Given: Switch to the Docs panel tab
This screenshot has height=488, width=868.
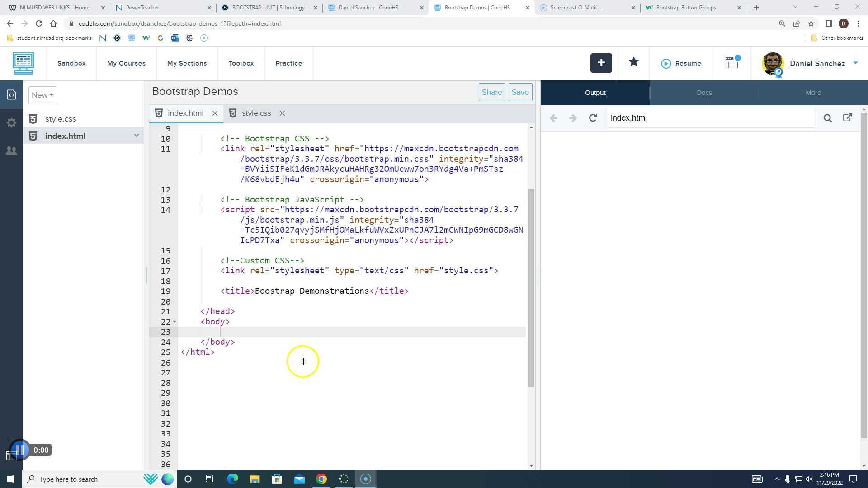Looking at the screenshot, I should [704, 93].
